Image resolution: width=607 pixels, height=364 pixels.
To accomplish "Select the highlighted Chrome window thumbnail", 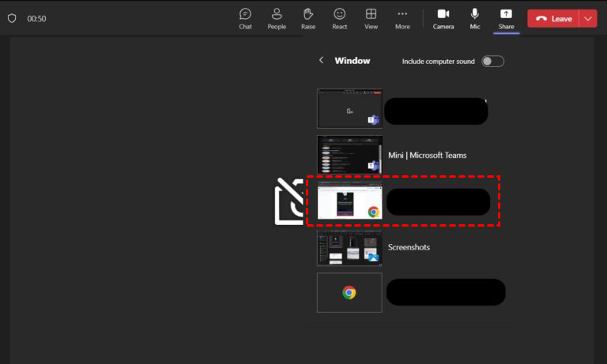I will tap(349, 201).
